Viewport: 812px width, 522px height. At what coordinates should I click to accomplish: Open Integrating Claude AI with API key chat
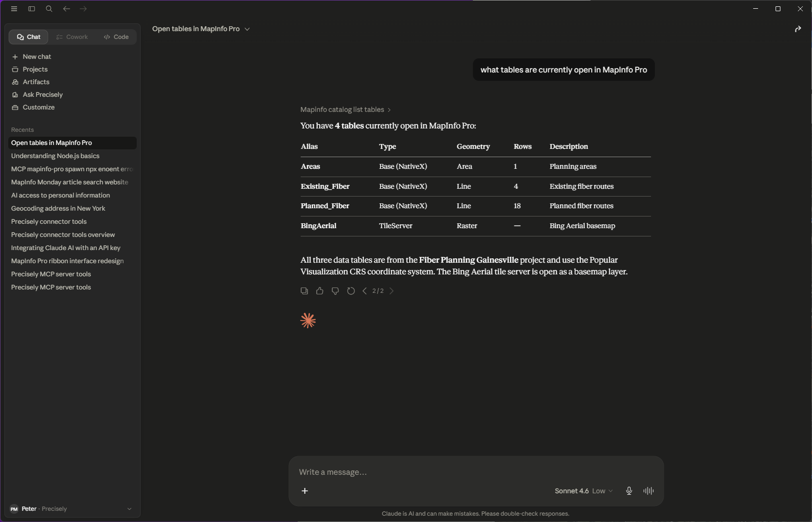coord(72,248)
